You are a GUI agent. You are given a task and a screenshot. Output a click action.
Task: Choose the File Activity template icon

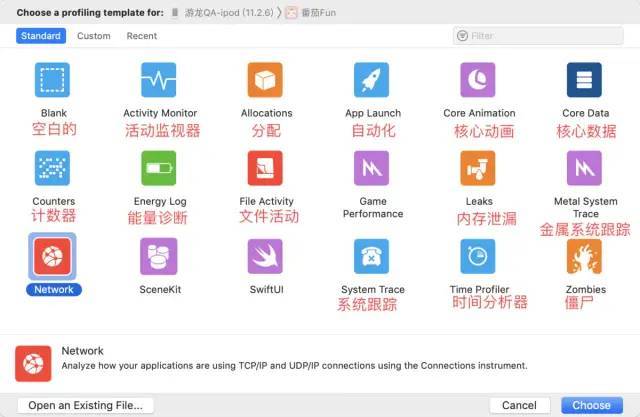[265, 168]
